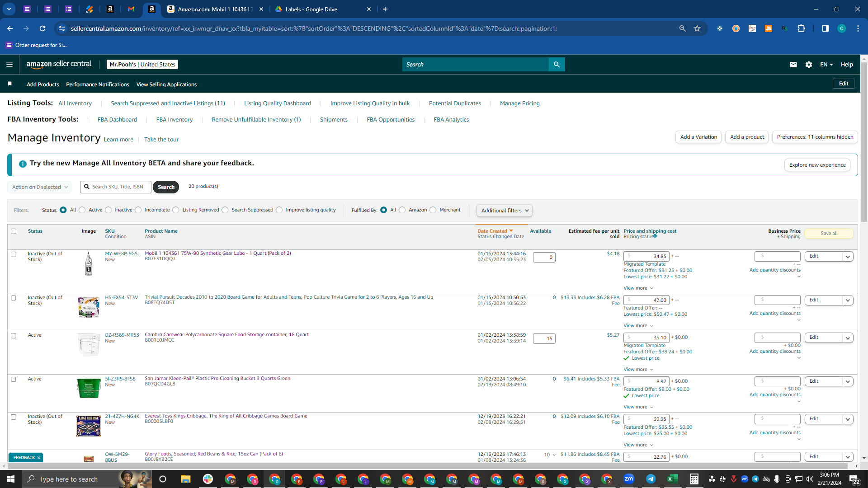This screenshot has height=488, width=868.
Task: Select Fulfilled By Merchant radio button
Action: coord(433,210)
